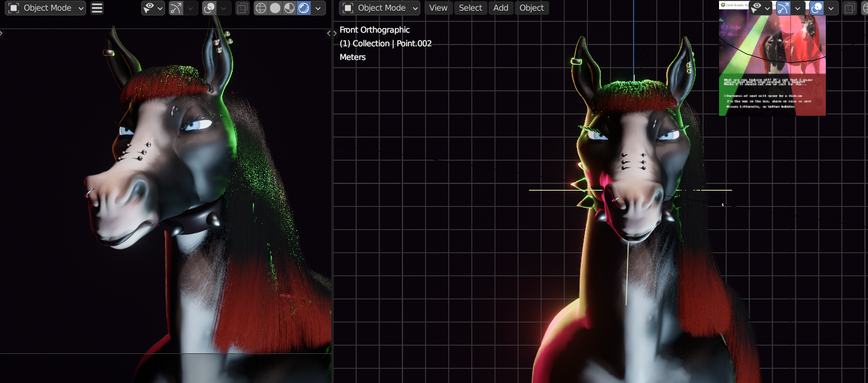The width and height of the screenshot is (868, 383).
Task: Click the '(1) Collection | Point.002' text
Action: click(x=386, y=43)
